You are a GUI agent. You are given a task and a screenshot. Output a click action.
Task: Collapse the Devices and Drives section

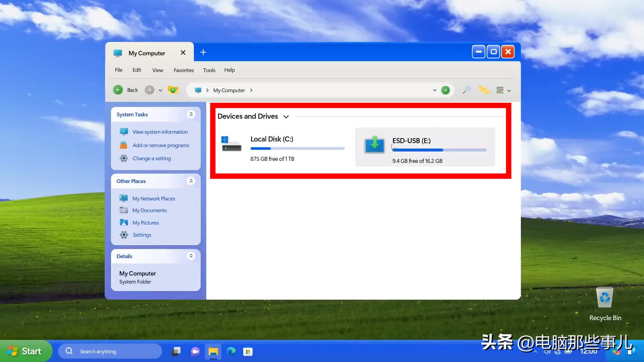286,117
